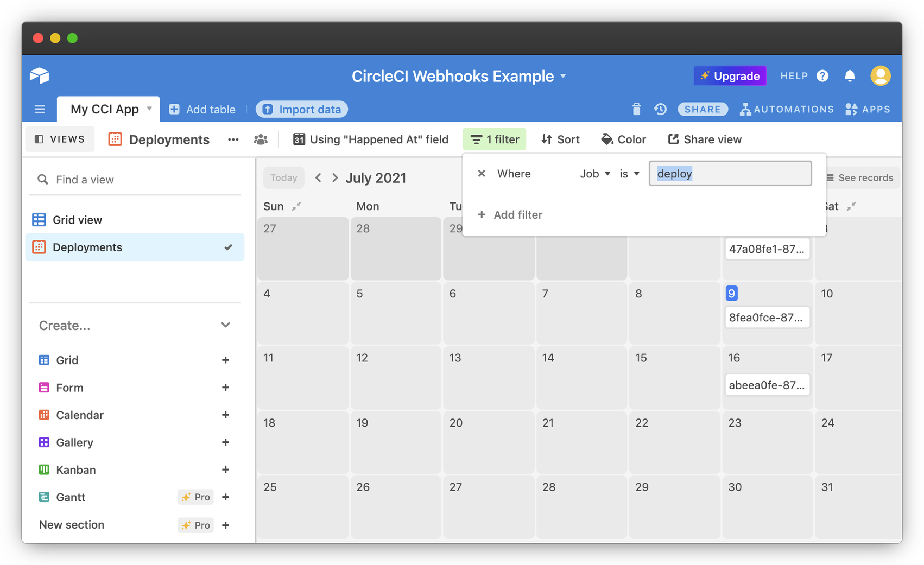924x565 pixels.
Task: Open Deployments view name menu
Action: point(169,139)
